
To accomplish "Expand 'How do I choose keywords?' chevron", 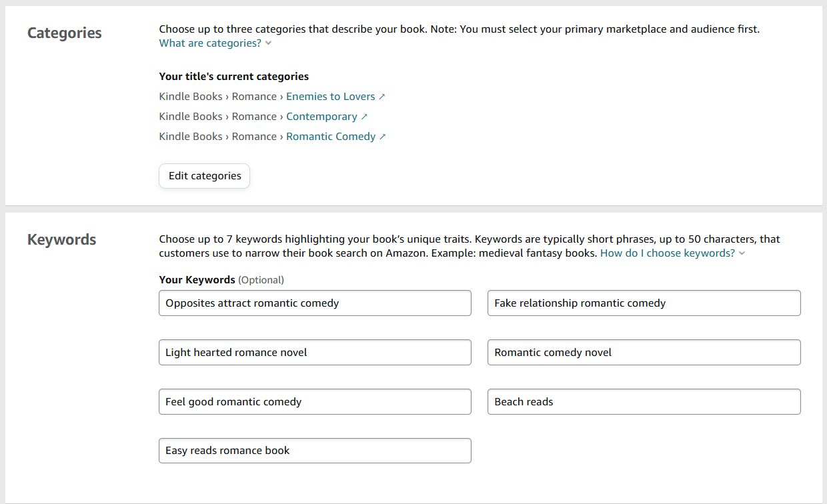I will pos(742,253).
